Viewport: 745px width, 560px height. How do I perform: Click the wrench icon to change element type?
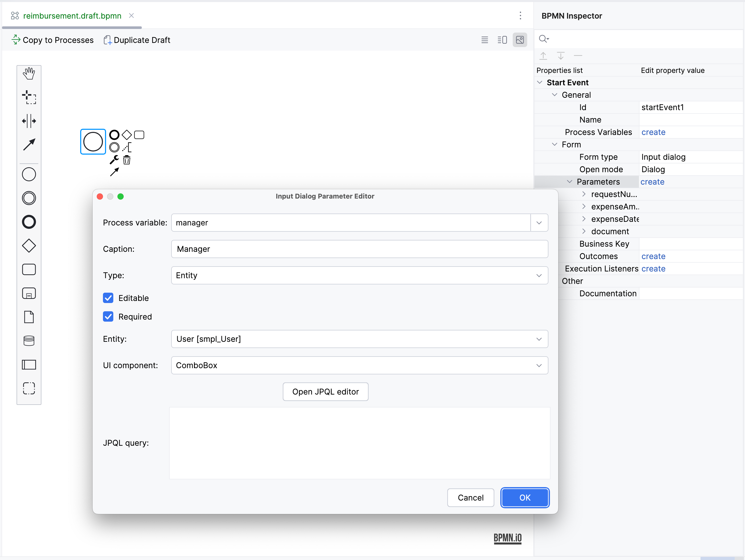click(x=114, y=160)
